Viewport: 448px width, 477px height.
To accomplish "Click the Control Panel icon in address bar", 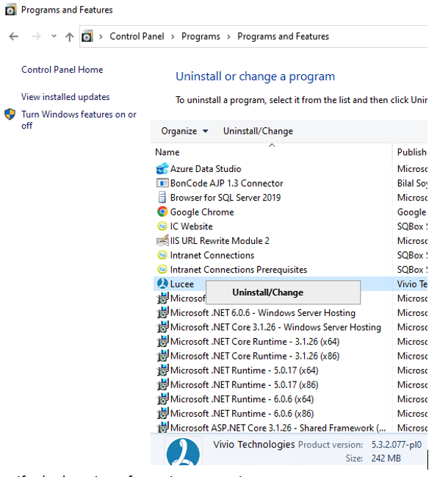I will pos(87,36).
